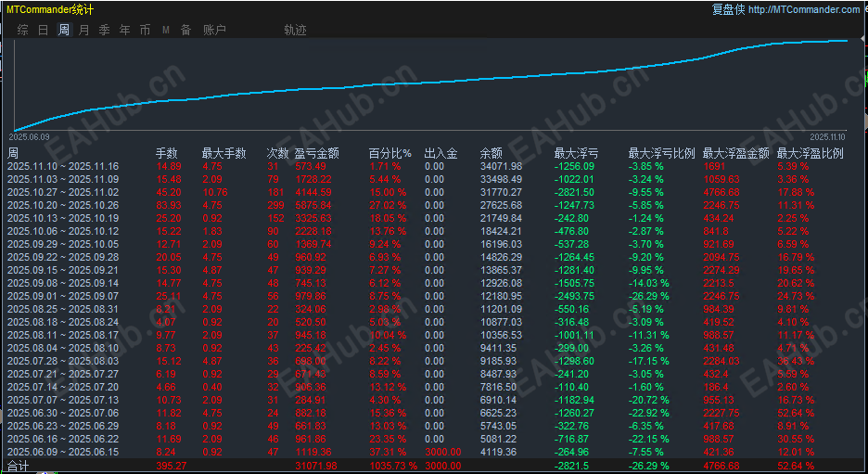Viewport: 868px width, 474px height.
Task: Click the trade count 299
Action: (275, 205)
